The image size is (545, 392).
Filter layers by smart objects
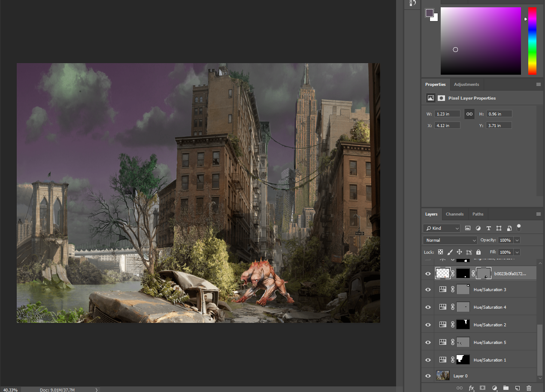(x=509, y=228)
